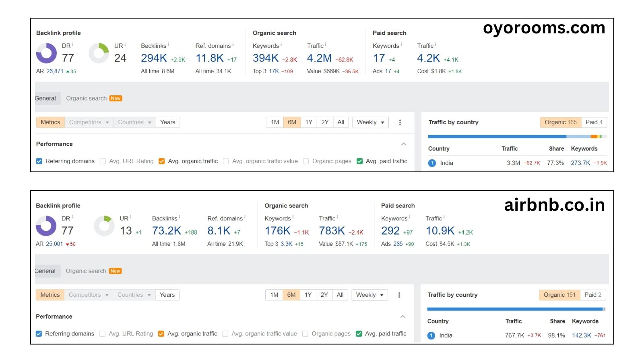Enable Organic pages checkbox in oyorooms.com panel
The height and width of the screenshot is (362, 644).
306,161
